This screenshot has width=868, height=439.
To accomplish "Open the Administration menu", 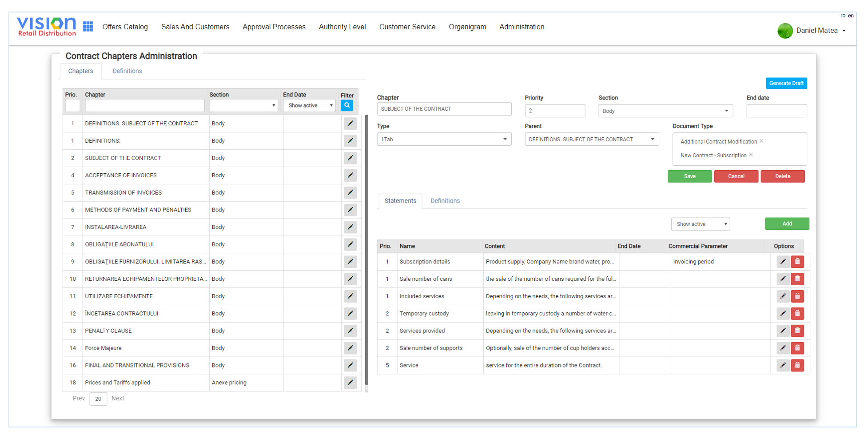I will 522,27.
